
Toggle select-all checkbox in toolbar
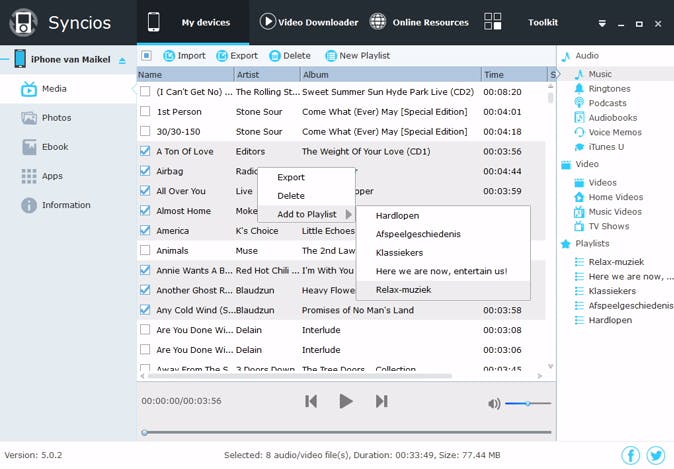147,56
